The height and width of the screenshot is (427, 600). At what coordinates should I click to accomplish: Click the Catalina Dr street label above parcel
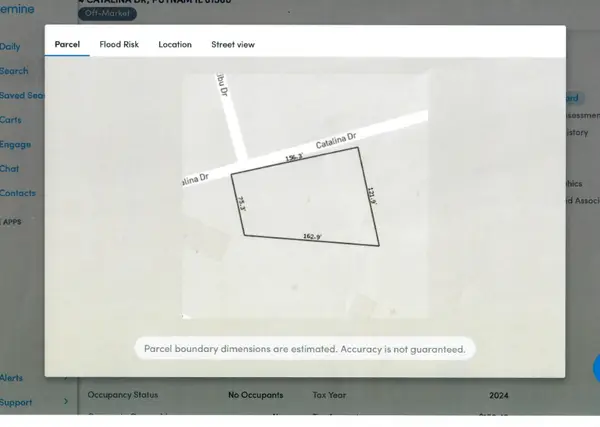336,140
